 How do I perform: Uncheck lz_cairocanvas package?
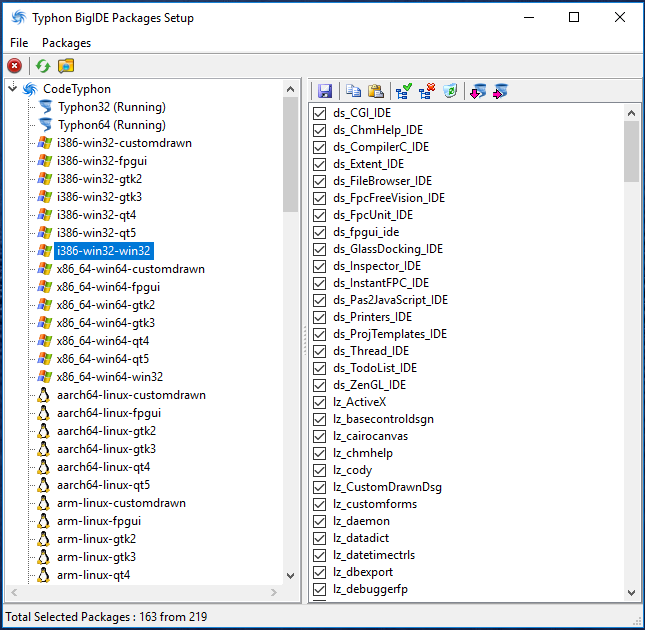(x=320, y=436)
